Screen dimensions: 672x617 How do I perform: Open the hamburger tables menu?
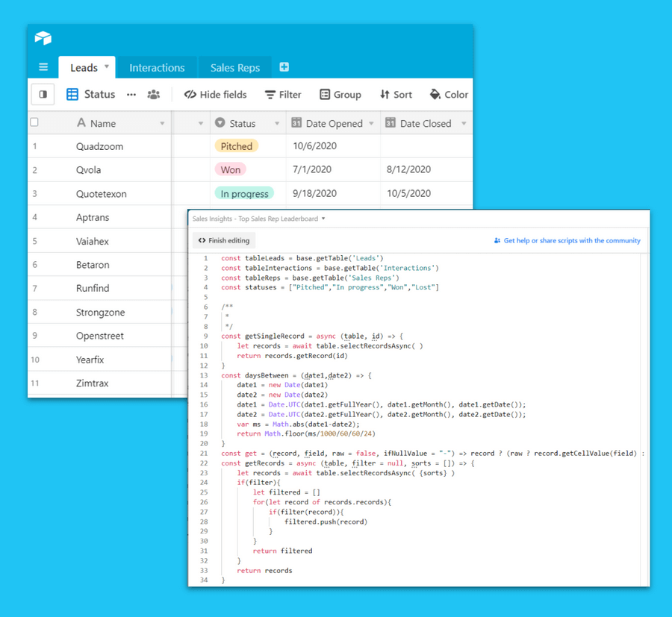pyautogui.click(x=43, y=67)
